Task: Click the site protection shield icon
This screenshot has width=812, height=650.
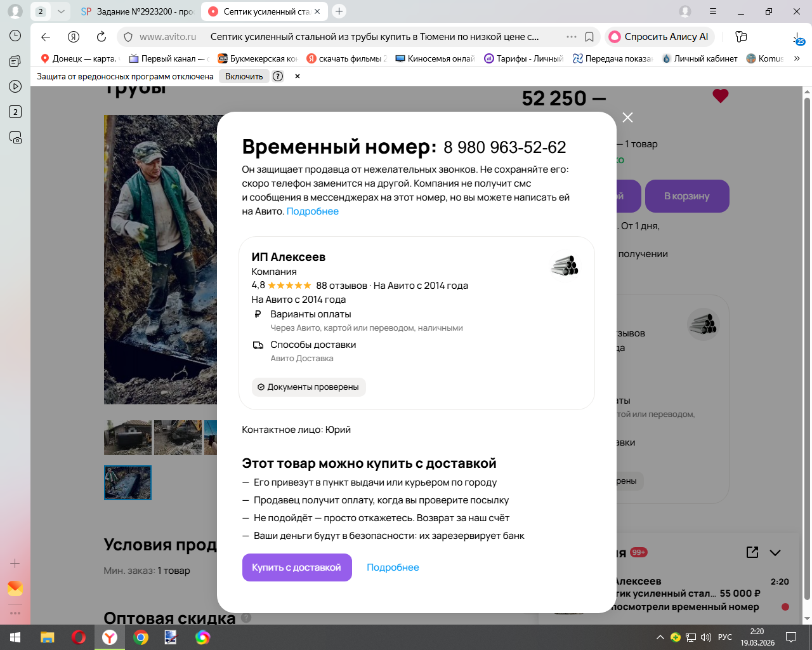Action: tap(128, 37)
